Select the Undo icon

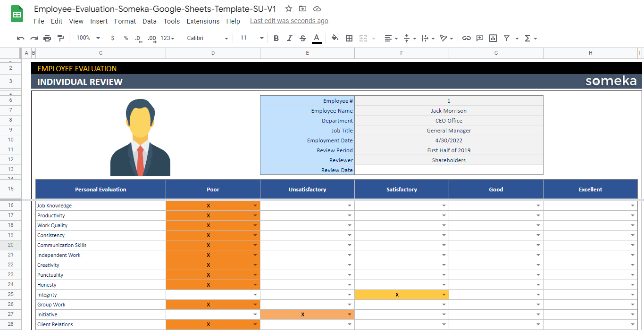click(20, 38)
